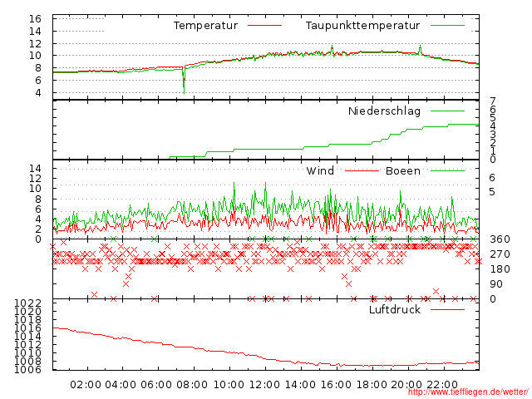Click the Wind legend label
This screenshot has height=399, width=532.
click(320, 170)
